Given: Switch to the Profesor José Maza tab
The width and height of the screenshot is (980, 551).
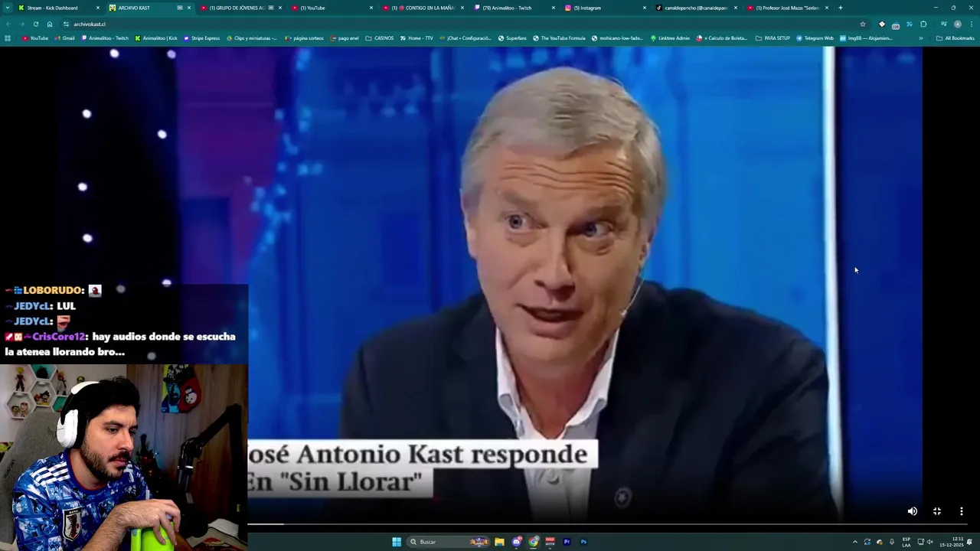Looking at the screenshot, I should tap(787, 8).
